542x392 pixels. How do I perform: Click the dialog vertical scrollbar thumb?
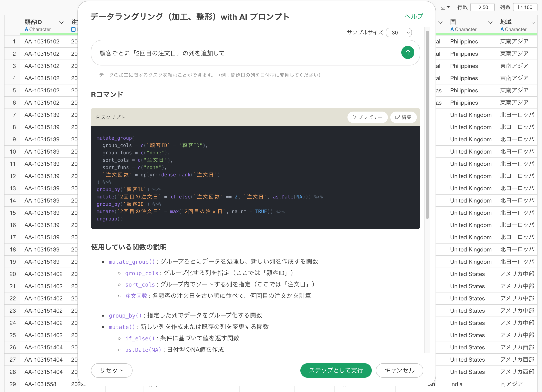click(427, 124)
